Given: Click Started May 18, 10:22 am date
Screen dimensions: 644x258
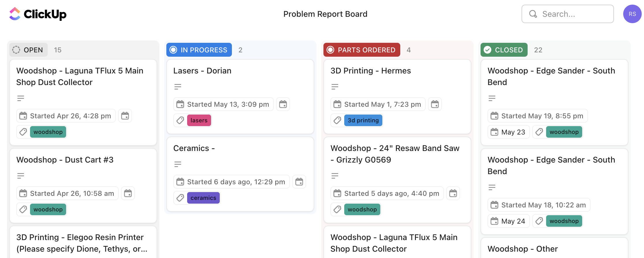Looking at the screenshot, I should point(539,205).
